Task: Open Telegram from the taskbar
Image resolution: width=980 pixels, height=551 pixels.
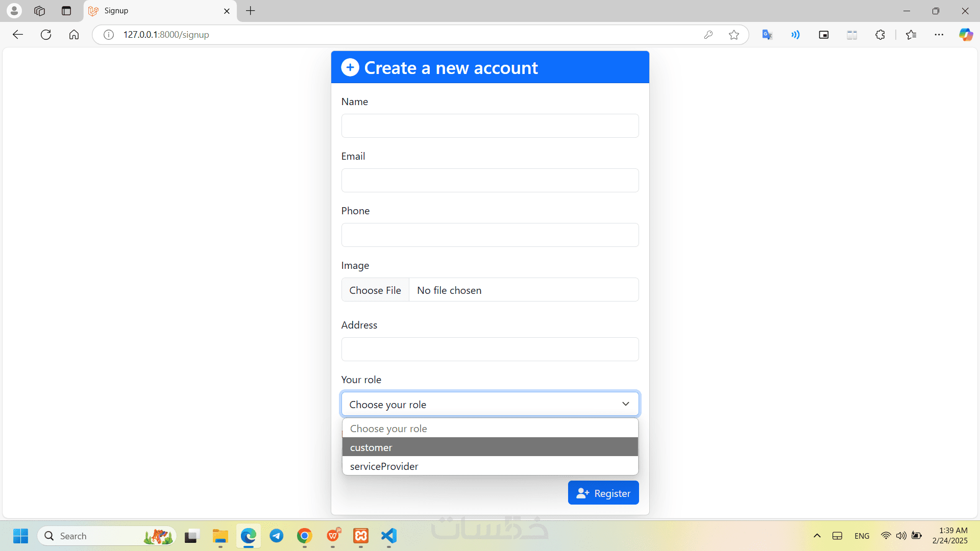Action: [277, 536]
